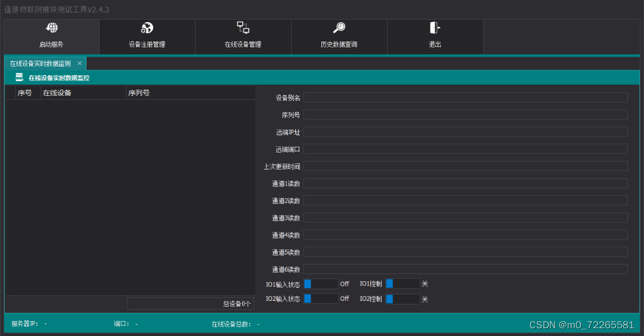Click the 通道6读数 field
This screenshot has width=644, height=336.
[465, 269]
